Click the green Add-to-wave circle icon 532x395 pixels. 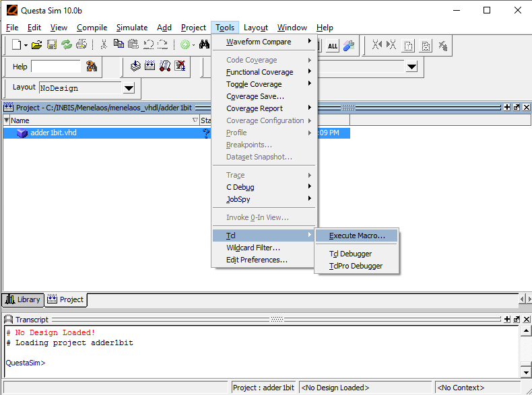[185, 44]
